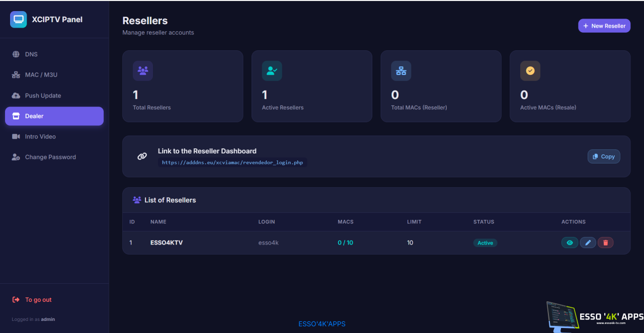Click the revendedor_login.php URL
Screen dimensions: 644x333
point(232,162)
